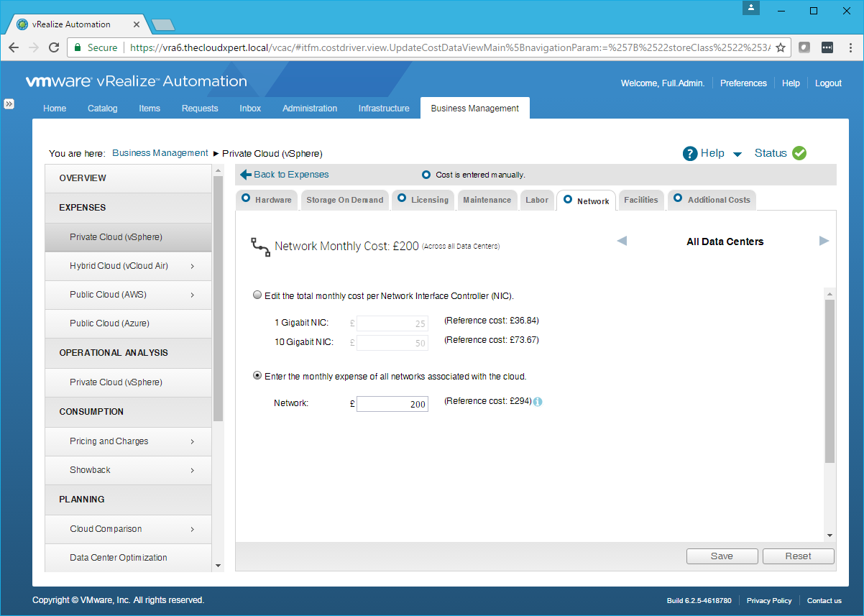Click the Back to Expenses arrow icon
The width and height of the screenshot is (864, 616).
246,175
